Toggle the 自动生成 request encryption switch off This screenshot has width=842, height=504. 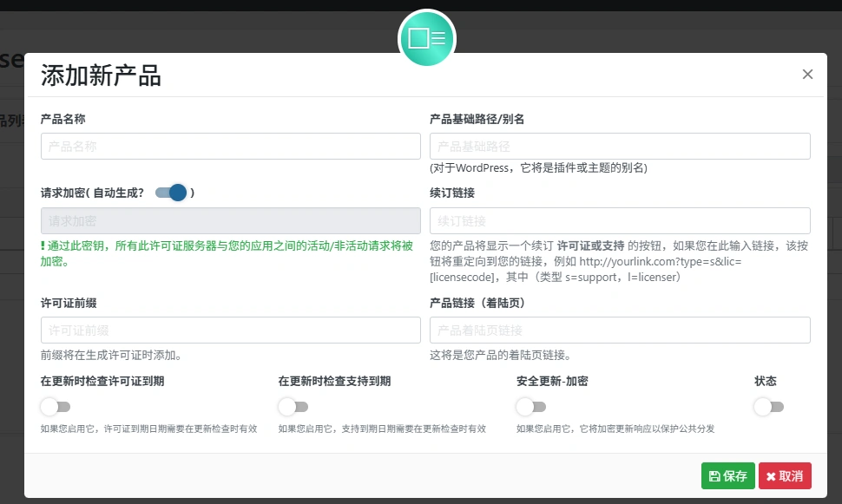[x=171, y=193]
